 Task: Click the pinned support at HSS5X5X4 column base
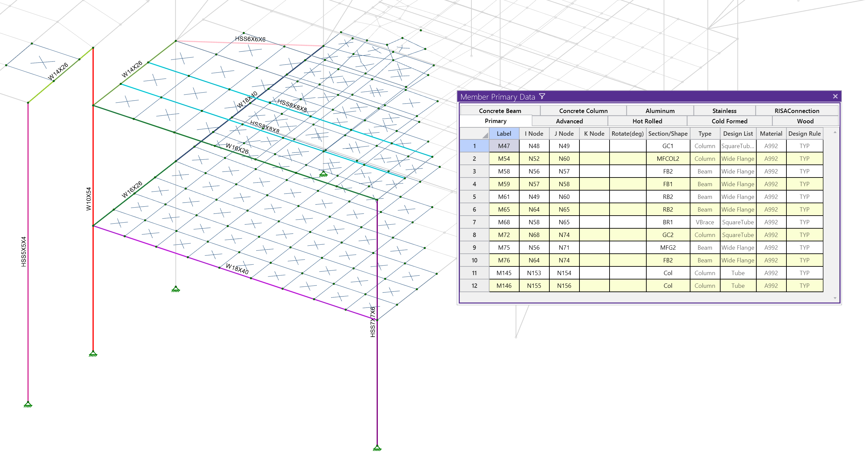28,404
